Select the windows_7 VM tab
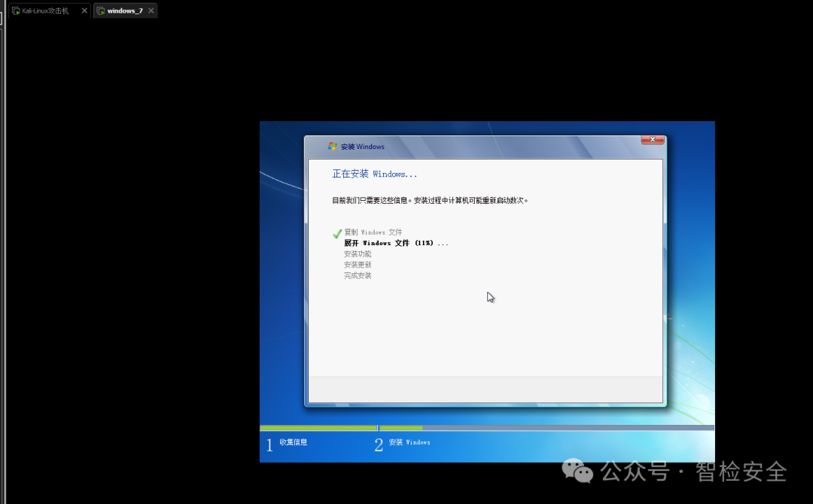Image resolution: width=813 pixels, height=504 pixels. pos(125,11)
